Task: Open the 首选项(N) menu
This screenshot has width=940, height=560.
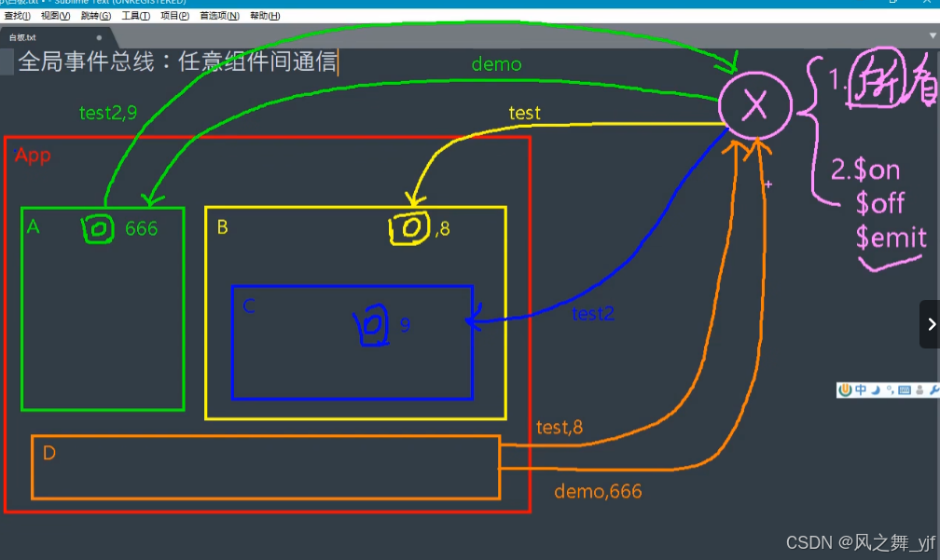Action: point(219,16)
